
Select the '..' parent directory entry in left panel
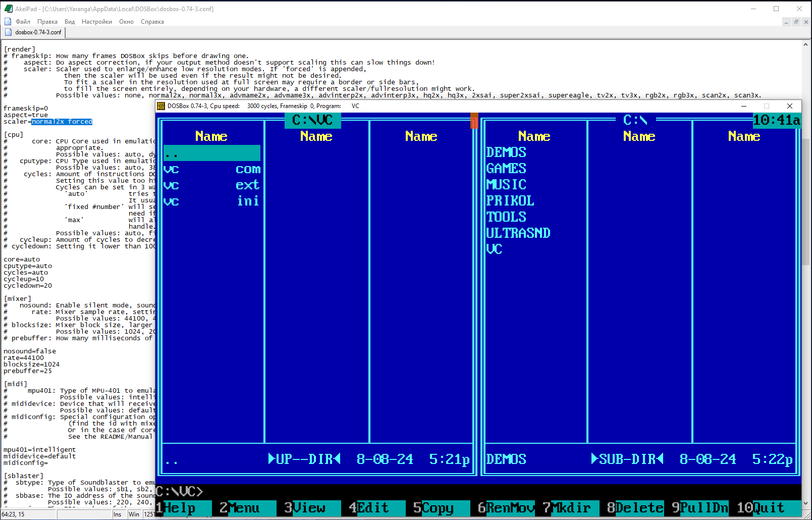pos(212,153)
